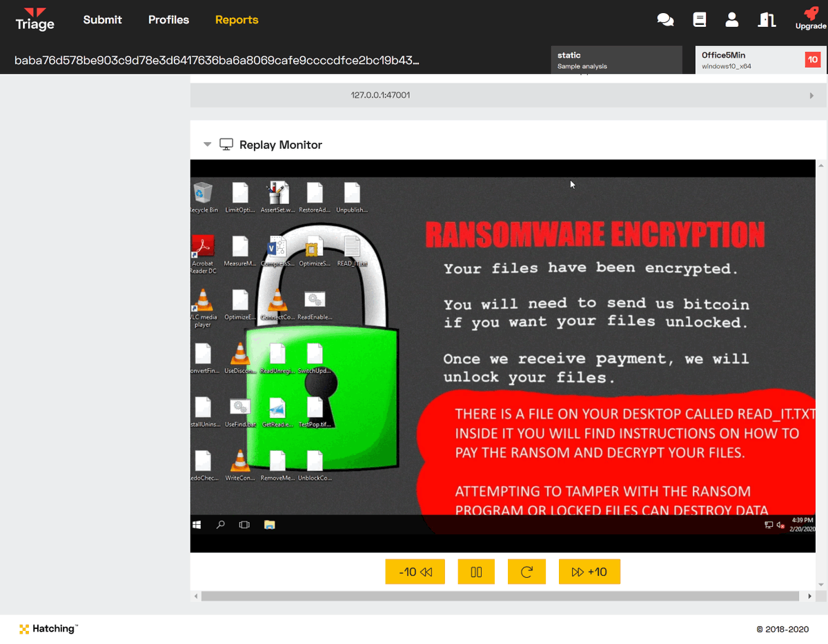Select the MeasureM... file icon
Image resolution: width=828 pixels, height=644 pixels.
click(x=240, y=251)
